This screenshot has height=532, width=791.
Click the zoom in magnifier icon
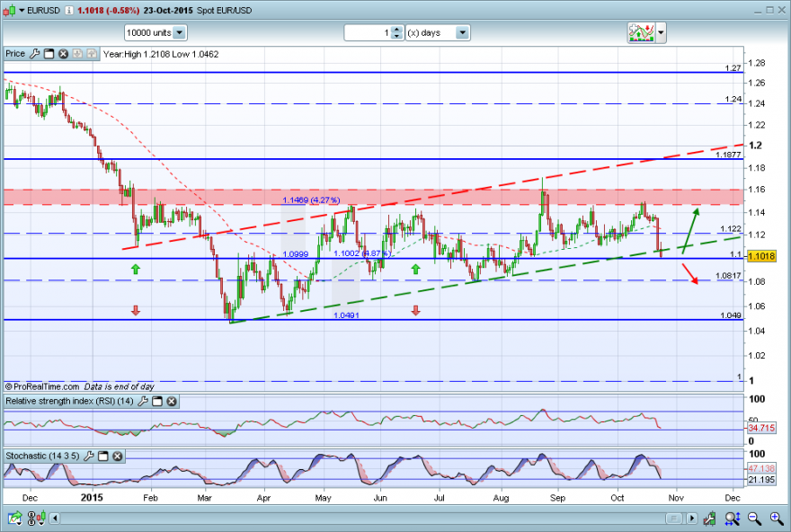pyautogui.click(x=777, y=518)
